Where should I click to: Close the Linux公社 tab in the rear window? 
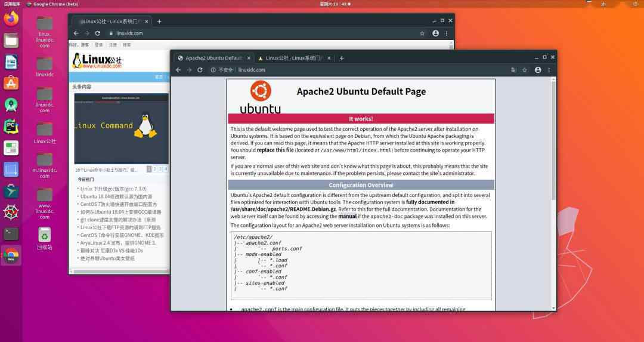(147, 21)
